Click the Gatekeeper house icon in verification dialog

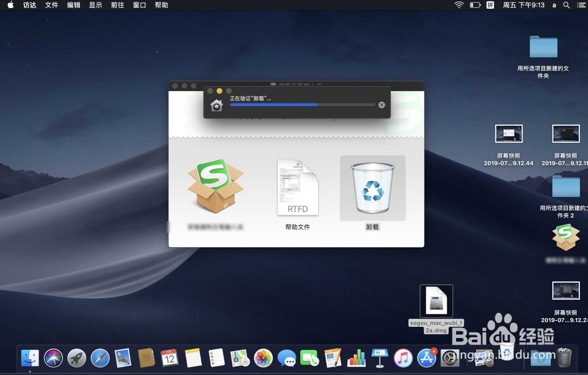tap(216, 105)
